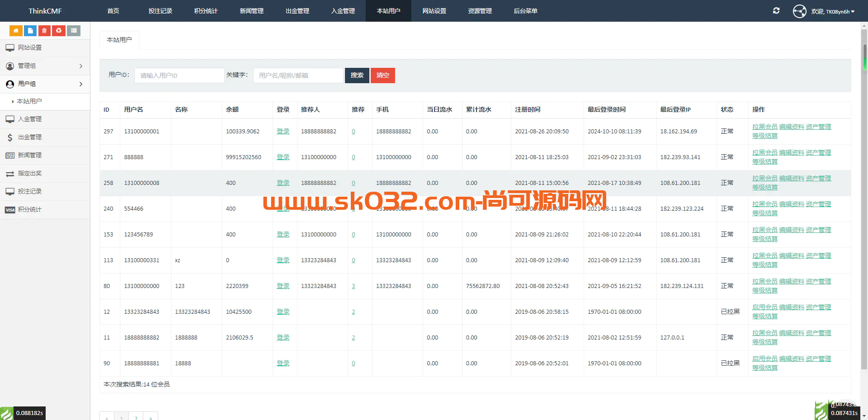Open 后台菜单 in top navigation
Image resolution: width=868 pixels, height=420 pixels.
tap(526, 11)
